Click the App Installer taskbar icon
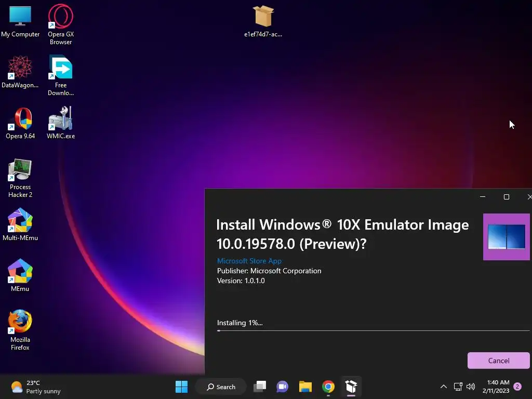Image resolution: width=532 pixels, height=399 pixels. pos(351,387)
